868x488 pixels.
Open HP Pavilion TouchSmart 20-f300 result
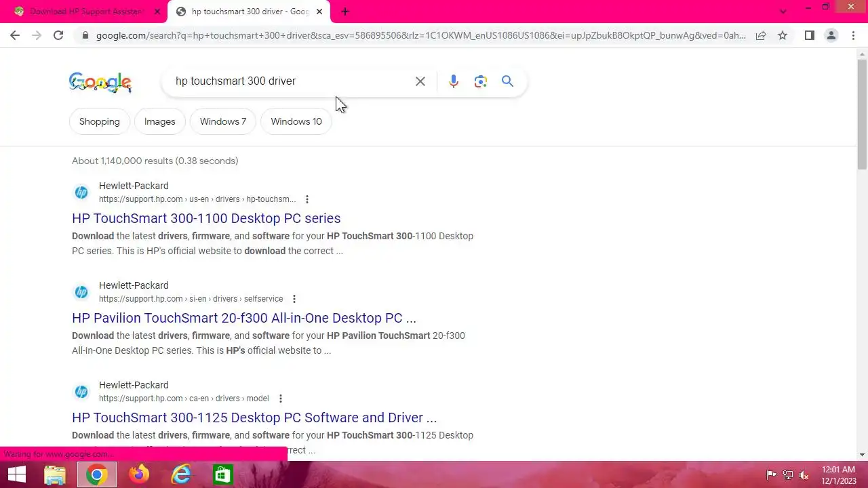(x=244, y=318)
